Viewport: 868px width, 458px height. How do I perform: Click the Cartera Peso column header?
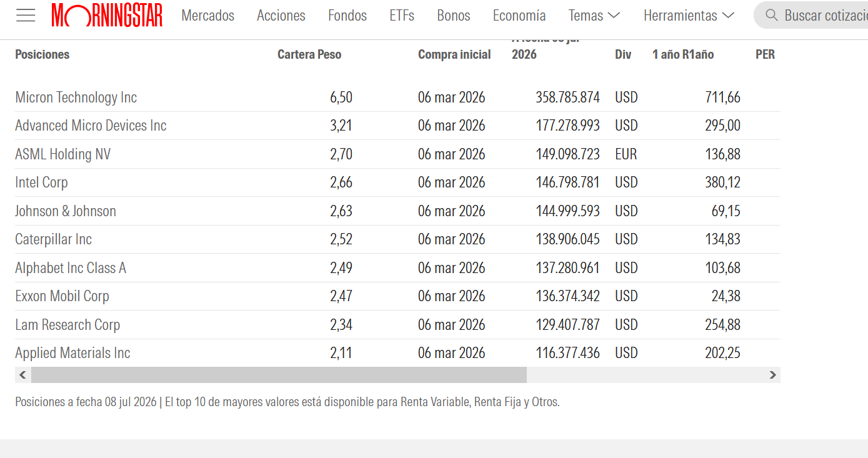click(x=309, y=54)
